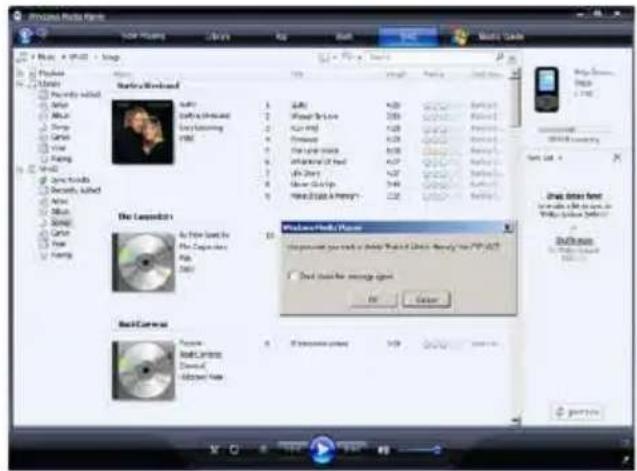637x471 pixels.
Task: Turn on shuffle in playback controls
Action: [x=214, y=449]
